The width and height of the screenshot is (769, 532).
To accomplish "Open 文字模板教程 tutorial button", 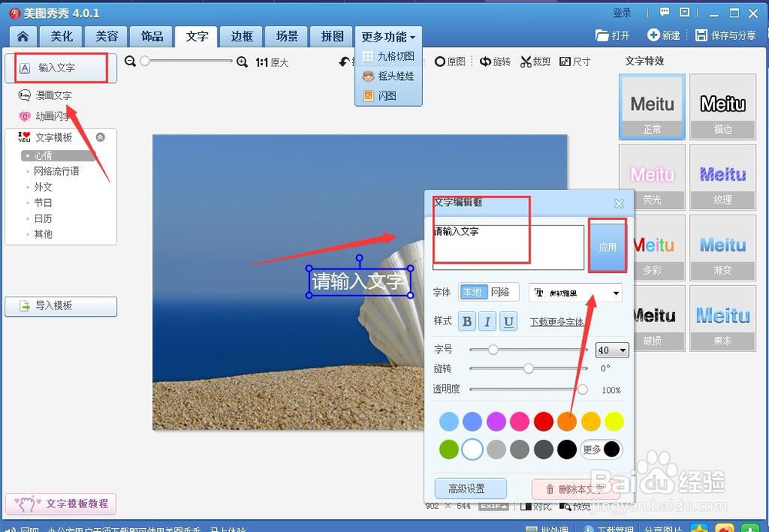I will point(61,504).
